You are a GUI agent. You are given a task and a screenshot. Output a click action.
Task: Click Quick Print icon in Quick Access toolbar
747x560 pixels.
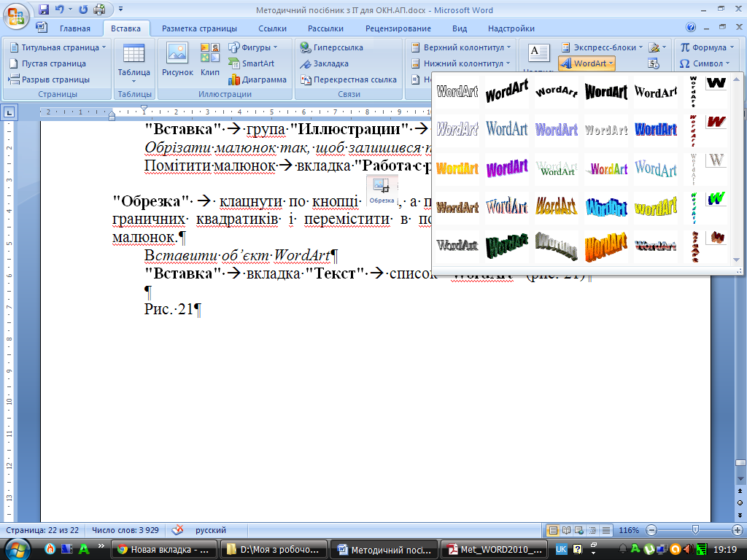coord(99,9)
